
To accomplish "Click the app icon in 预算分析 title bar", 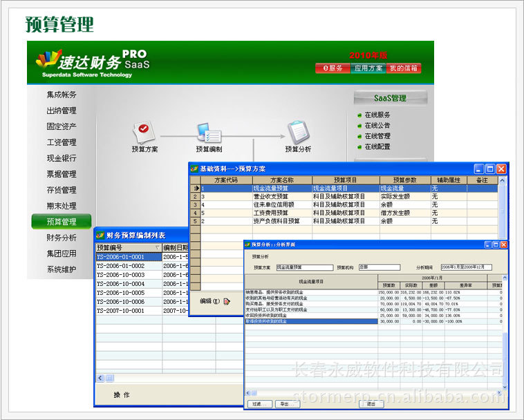I will (247, 245).
